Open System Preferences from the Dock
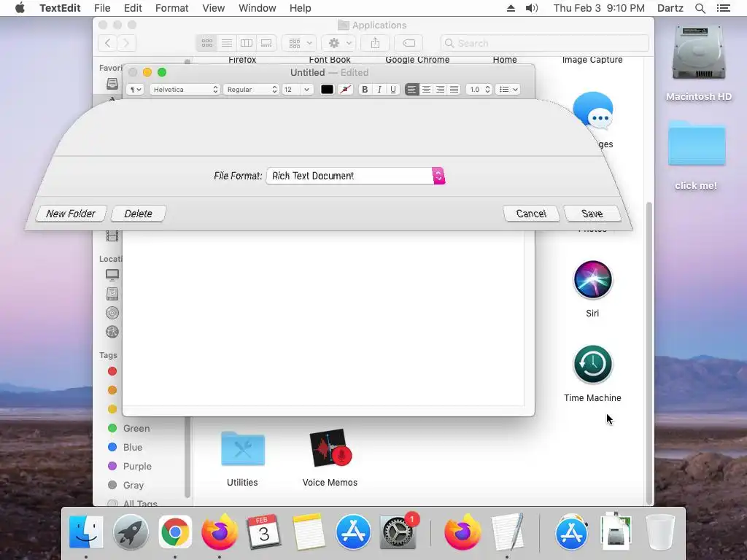The height and width of the screenshot is (560, 747). click(x=398, y=532)
